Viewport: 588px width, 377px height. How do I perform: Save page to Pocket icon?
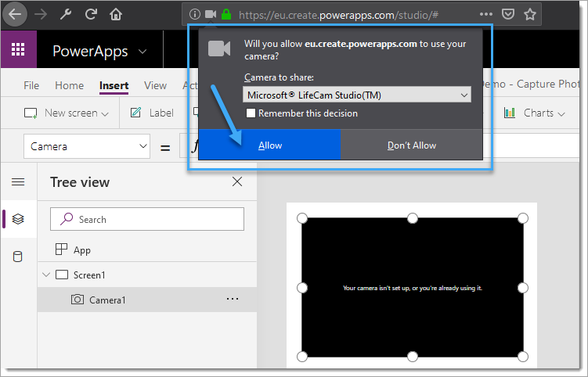tap(508, 15)
